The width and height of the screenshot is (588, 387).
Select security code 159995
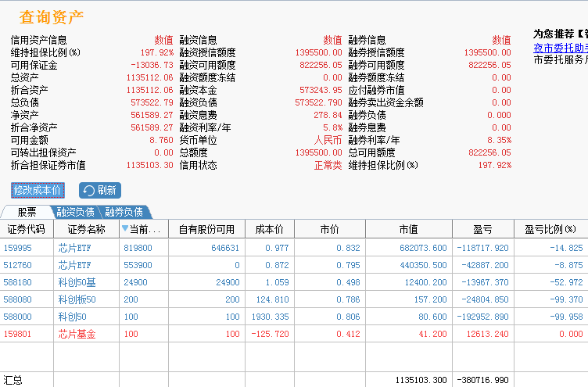point(18,248)
